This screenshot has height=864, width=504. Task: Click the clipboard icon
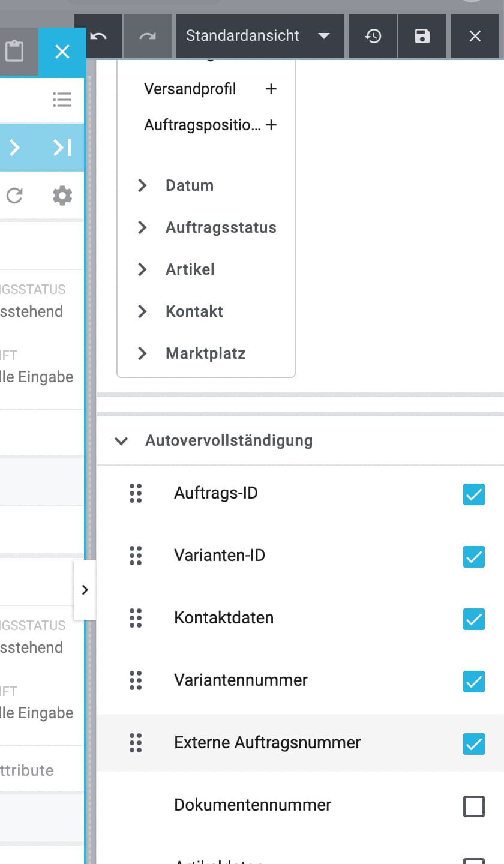(x=14, y=52)
